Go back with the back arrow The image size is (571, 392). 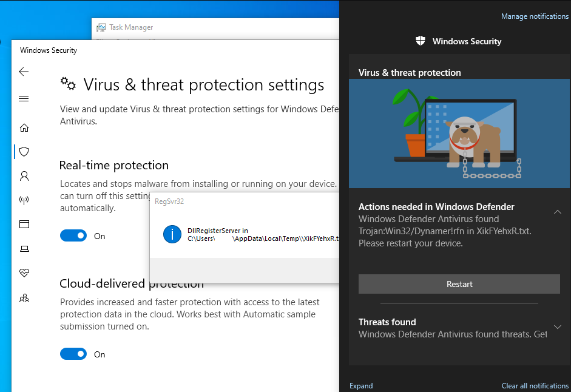[x=24, y=72]
